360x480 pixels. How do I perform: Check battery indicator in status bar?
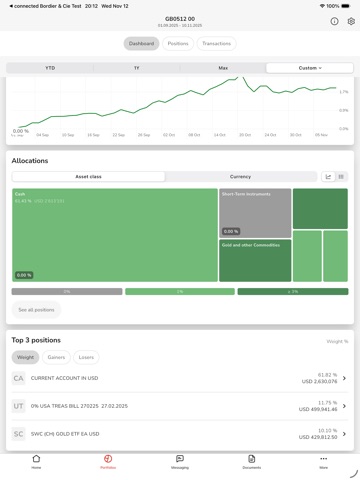point(346,6)
